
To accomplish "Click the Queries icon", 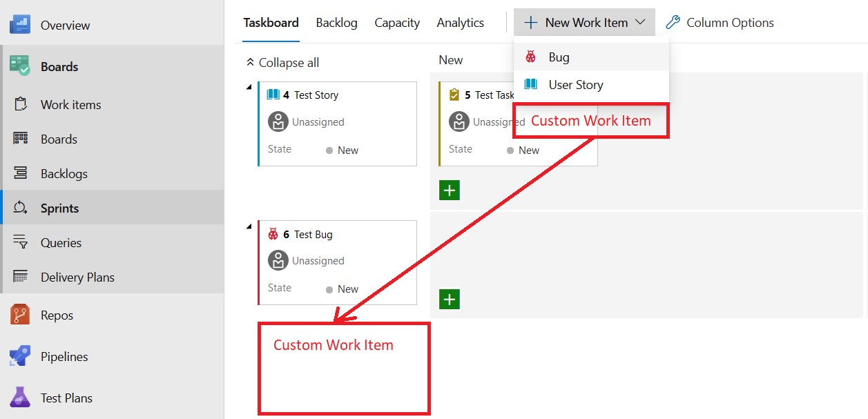I will tap(21, 242).
